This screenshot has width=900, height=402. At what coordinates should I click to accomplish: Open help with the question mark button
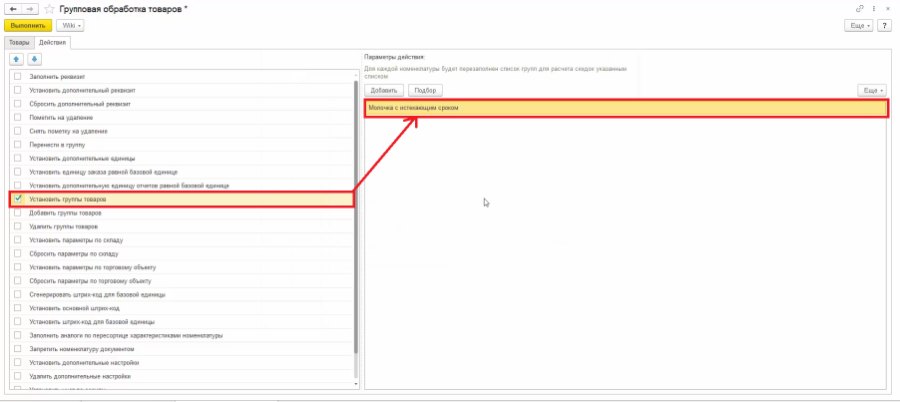point(885,26)
